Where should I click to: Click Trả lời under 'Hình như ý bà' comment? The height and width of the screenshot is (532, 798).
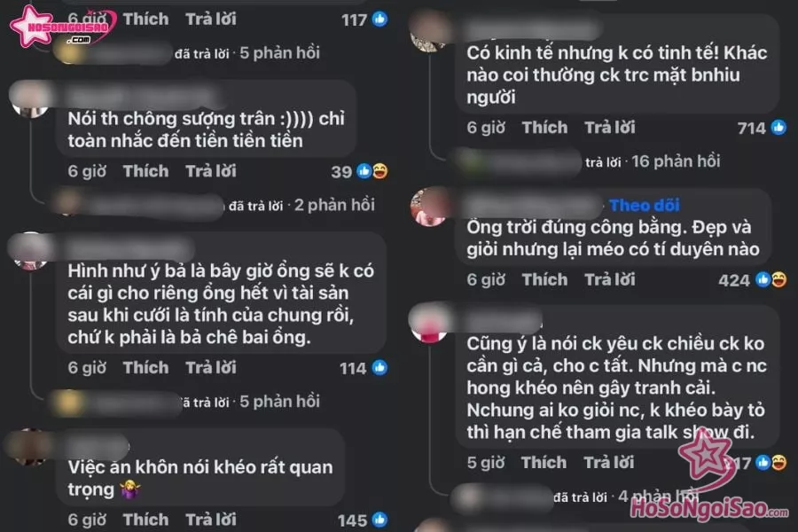(211, 368)
